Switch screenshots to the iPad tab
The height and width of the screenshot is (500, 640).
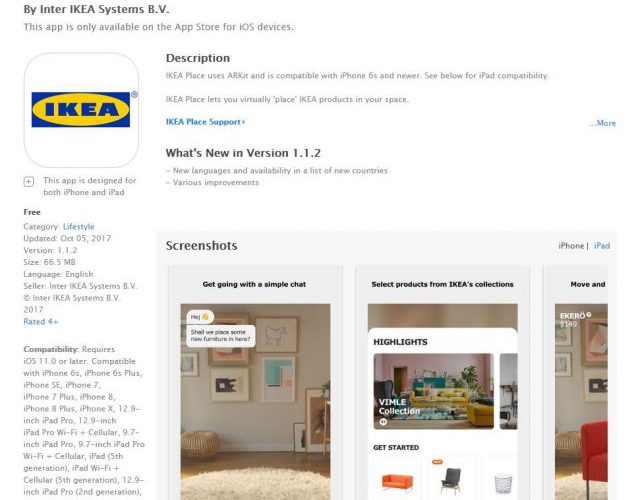coord(602,246)
